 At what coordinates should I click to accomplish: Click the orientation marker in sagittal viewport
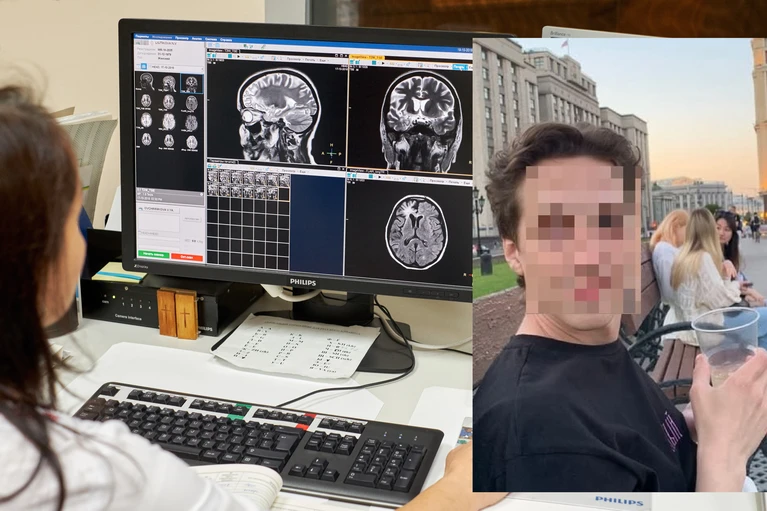pyautogui.click(x=330, y=154)
